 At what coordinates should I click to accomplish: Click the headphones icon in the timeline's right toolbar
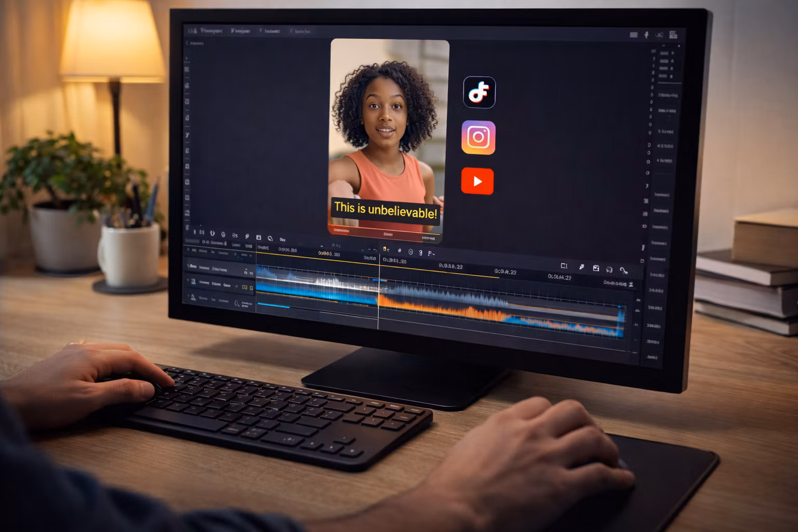pyautogui.click(x=609, y=270)
